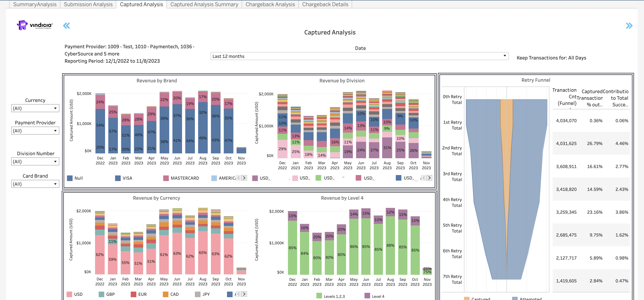
Task: Click the 2,685,475 transaction count value
Action: 566,235
